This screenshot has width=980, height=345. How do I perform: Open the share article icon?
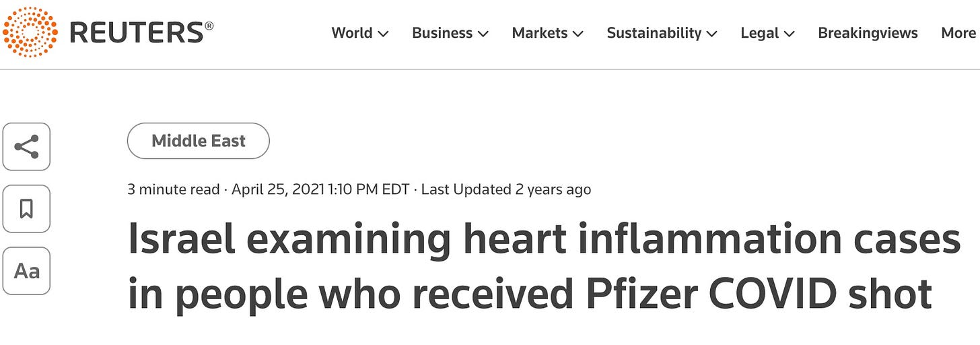tap(26, 146)
